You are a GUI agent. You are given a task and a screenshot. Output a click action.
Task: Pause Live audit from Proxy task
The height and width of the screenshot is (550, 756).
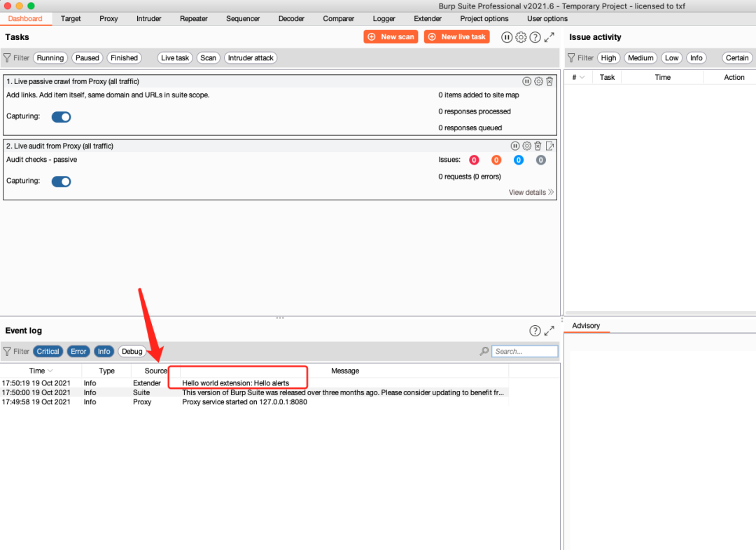(515, 146)
